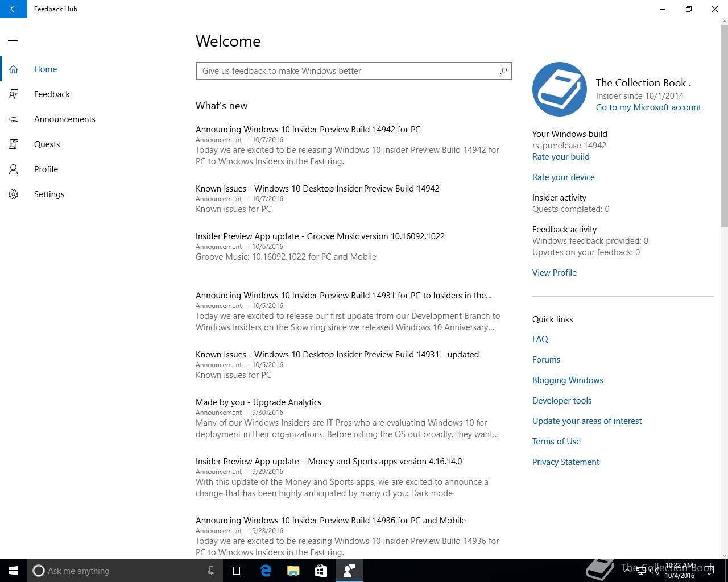Open Quests from sidebar
Image resolution: width=728 pixels, height=582 pixels.
pyautogui.click(x=47, y=144)
